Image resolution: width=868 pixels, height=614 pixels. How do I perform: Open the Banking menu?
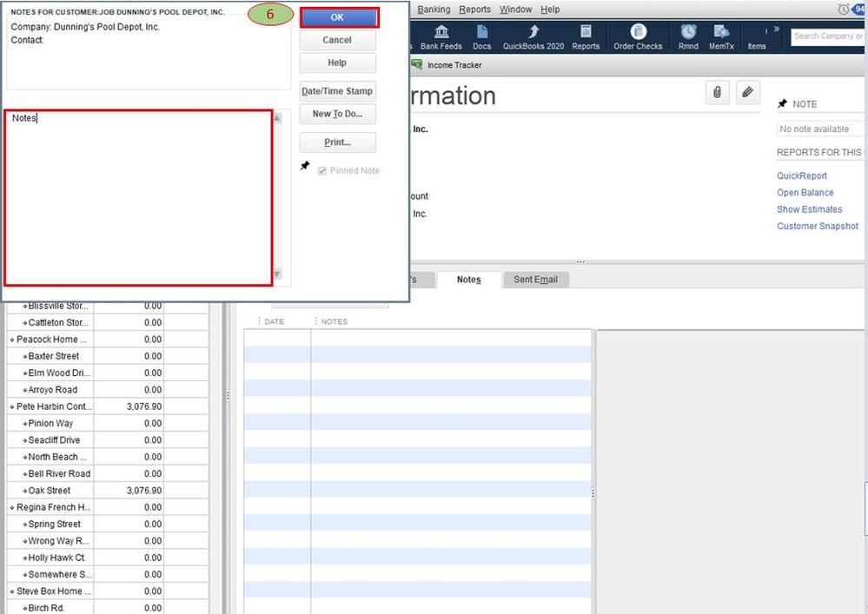coord(434,10)
